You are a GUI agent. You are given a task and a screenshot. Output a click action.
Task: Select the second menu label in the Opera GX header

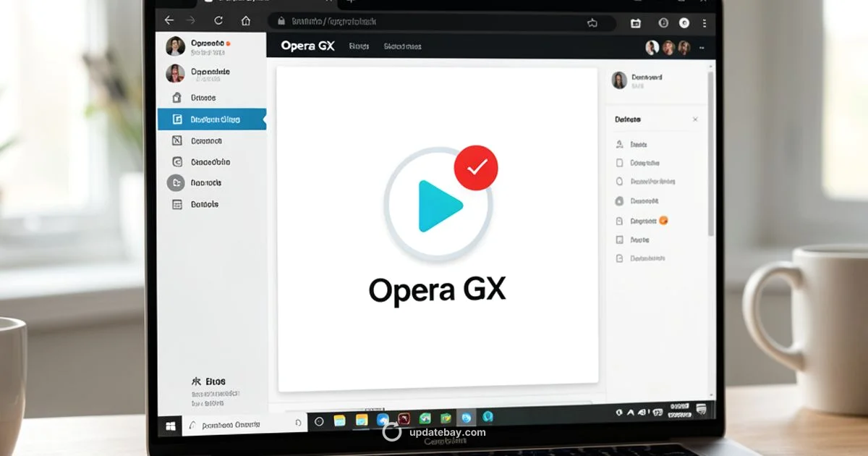404,46
